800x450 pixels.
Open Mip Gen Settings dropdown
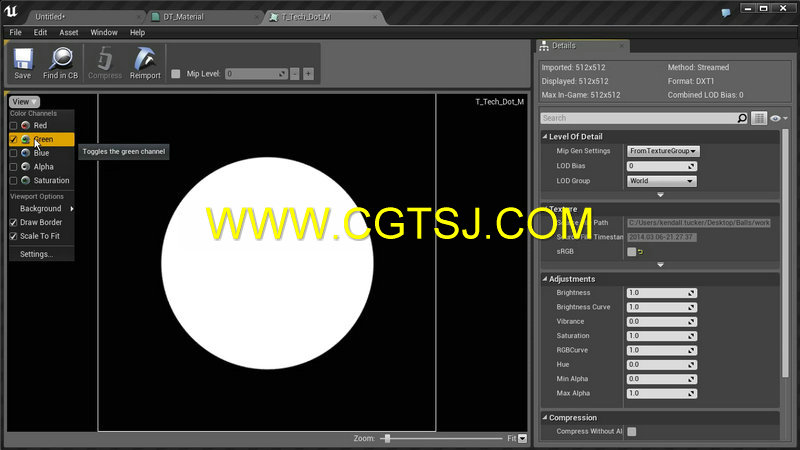click(x=663, y=151)
